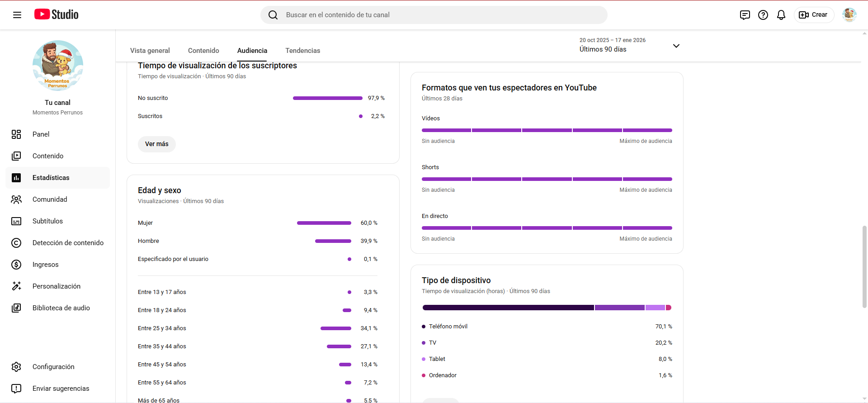The width and height of the screenshot is (868, 403).
Task: Switch to the Vista general tab
Action: coord(150,51)
